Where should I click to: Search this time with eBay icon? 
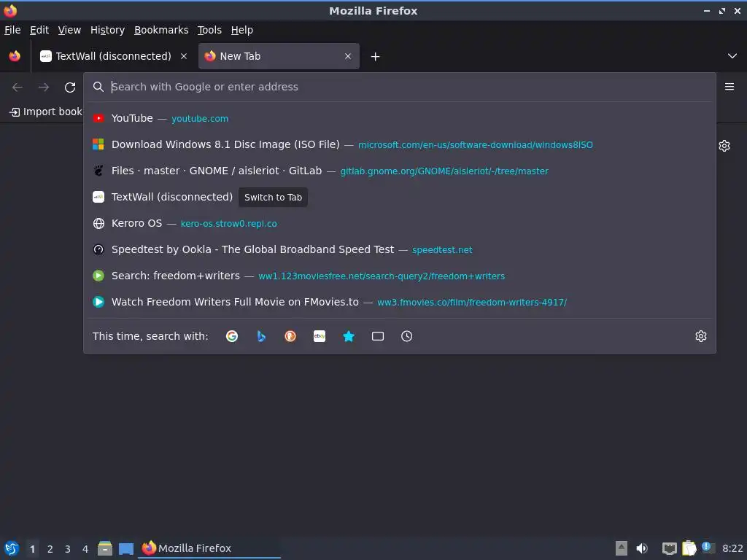(x=320, y=336)
